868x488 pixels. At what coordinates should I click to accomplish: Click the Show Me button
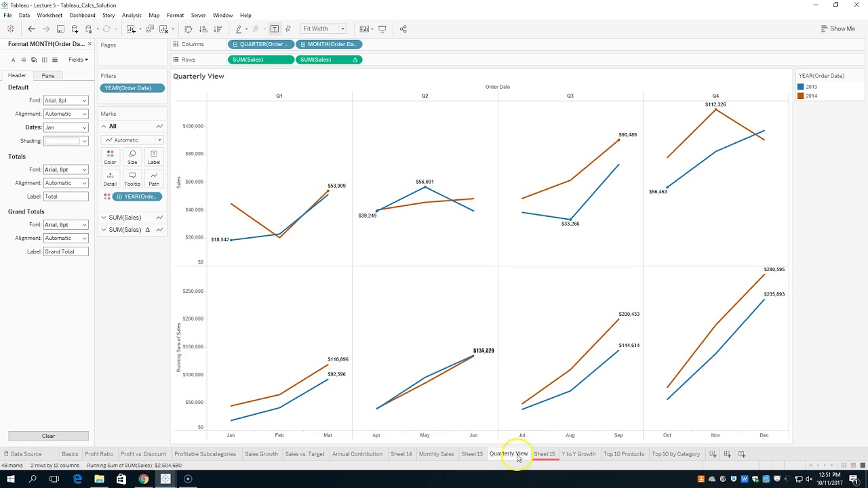(x=838, y=29)
